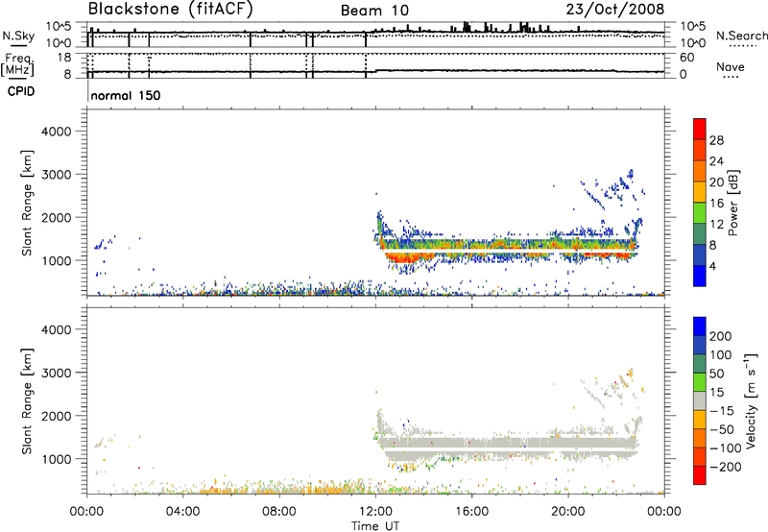Screen dimensions: 768x532
Task: Click the 18 MHz frequency tick label
Action: tap(64, 58)
